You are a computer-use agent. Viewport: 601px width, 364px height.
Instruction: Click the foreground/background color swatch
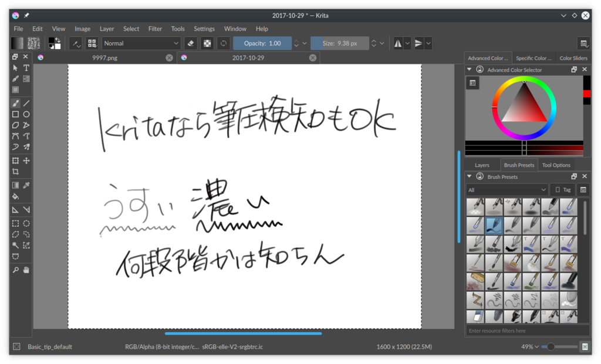pos(55,43)
